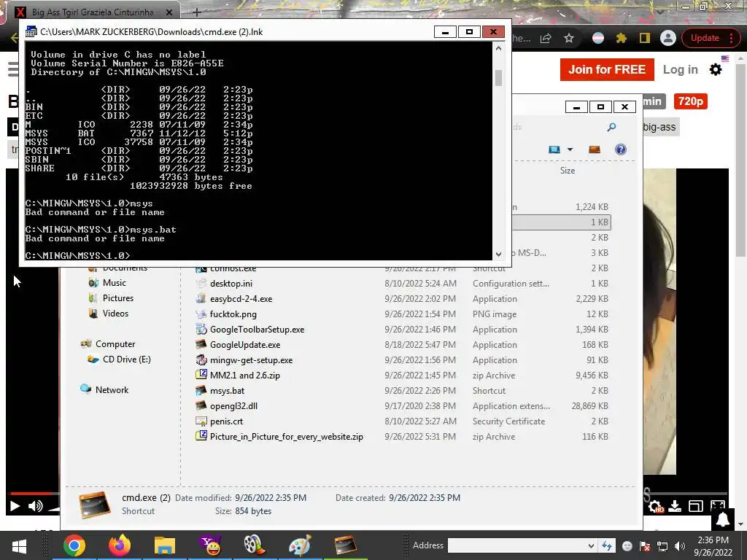
Task: Click the volume speaker tray icon
Action: (680, 546)
